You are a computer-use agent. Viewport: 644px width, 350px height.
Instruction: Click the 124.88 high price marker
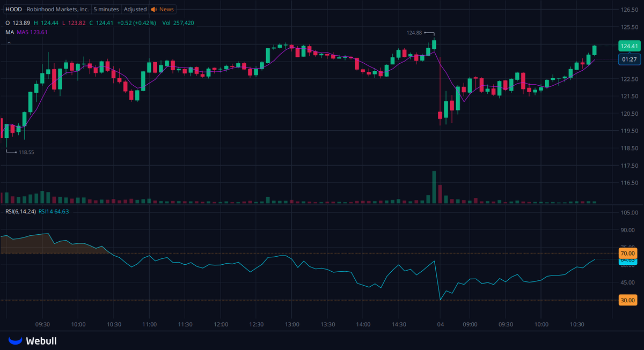[x=414, y=33]
